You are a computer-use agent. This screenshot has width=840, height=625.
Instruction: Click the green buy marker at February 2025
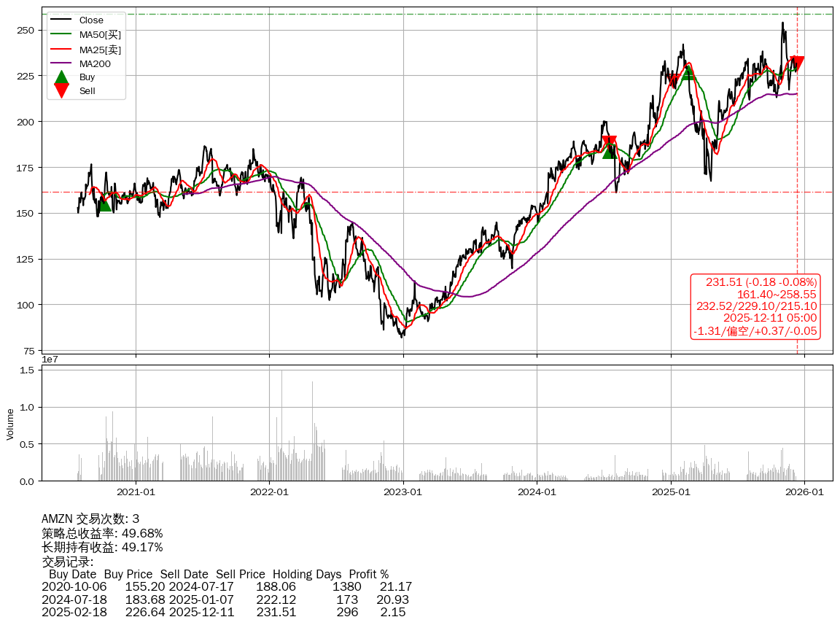pyautogui.click(x=688, y=73)
